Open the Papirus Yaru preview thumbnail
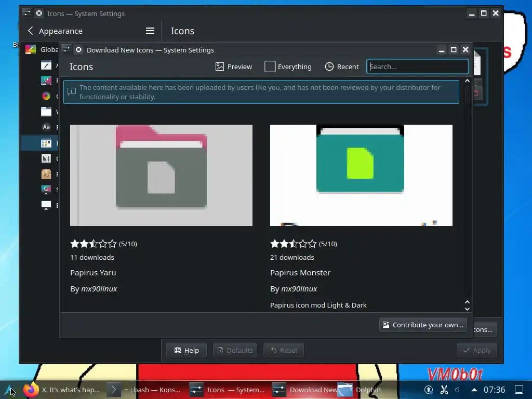The width and height of the screenshot is (532, 399). tap(161, 175)
